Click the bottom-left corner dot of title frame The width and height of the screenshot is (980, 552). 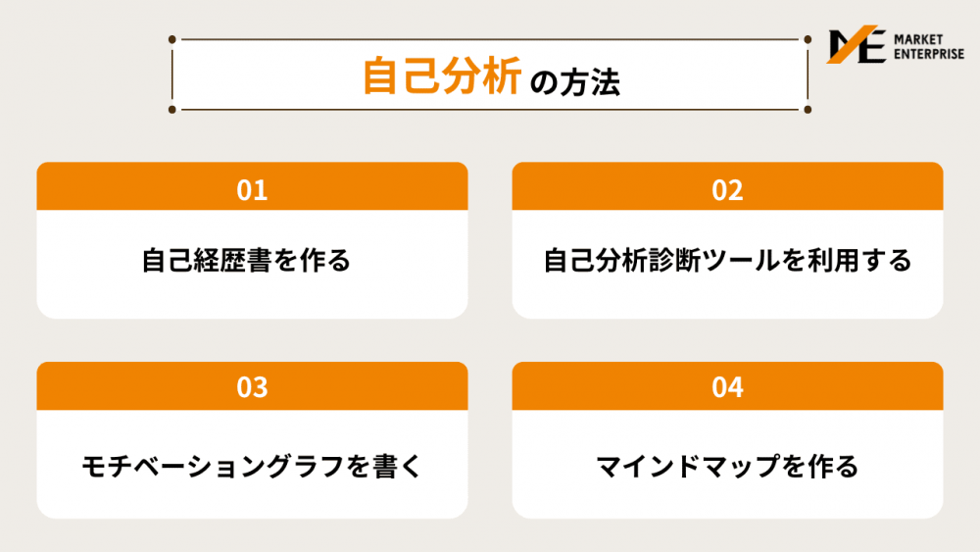click(171, 110)
